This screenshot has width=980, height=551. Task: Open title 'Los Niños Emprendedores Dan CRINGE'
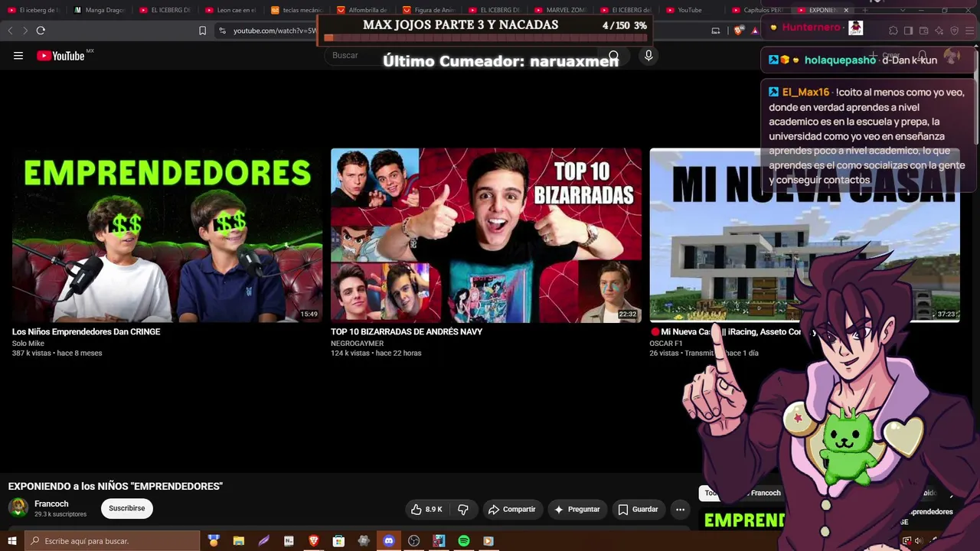point(87,331)
